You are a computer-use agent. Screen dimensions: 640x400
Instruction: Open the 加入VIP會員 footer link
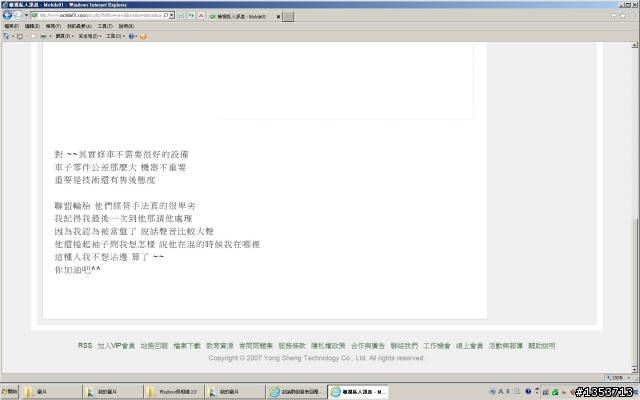116,346
